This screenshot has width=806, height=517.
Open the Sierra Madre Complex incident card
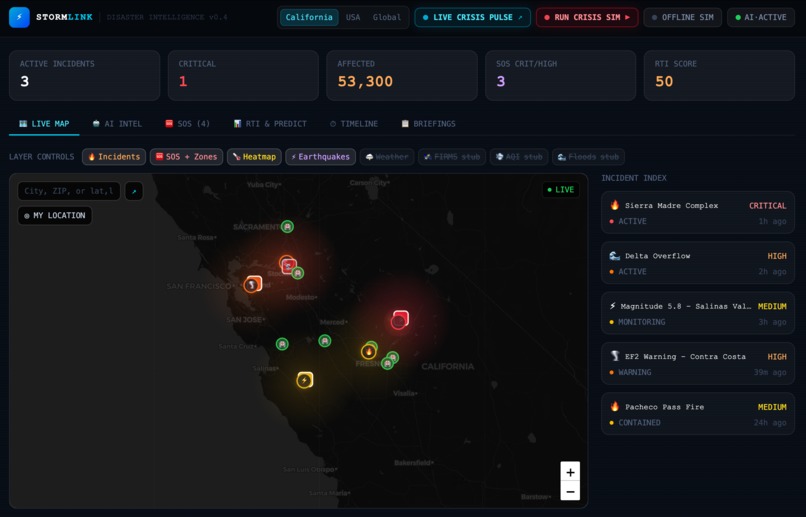tap(698, 212)
